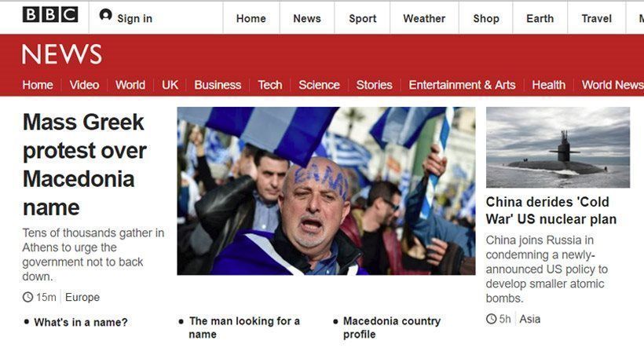Go to Earth in the top navigation

click(x=540, y=19)
